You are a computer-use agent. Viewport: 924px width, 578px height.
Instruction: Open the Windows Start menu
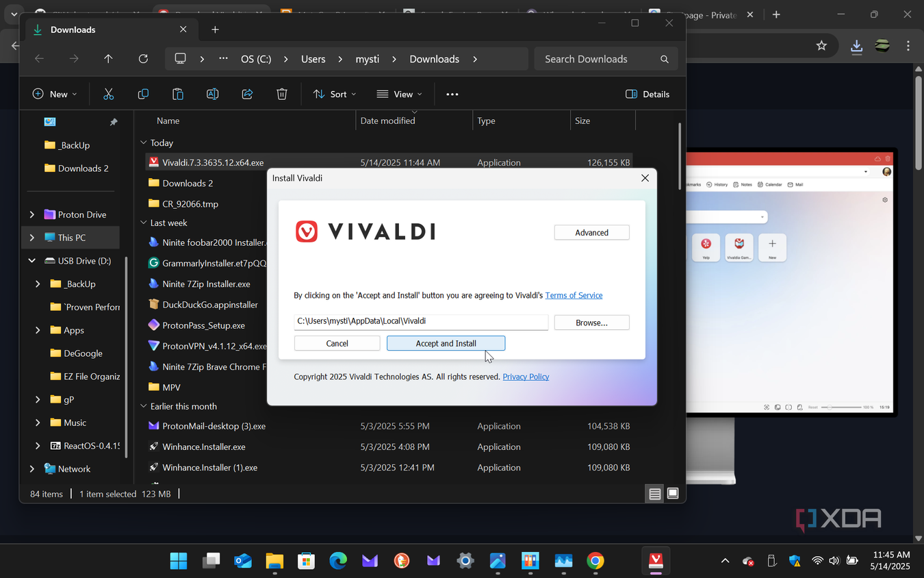[179, 561]
